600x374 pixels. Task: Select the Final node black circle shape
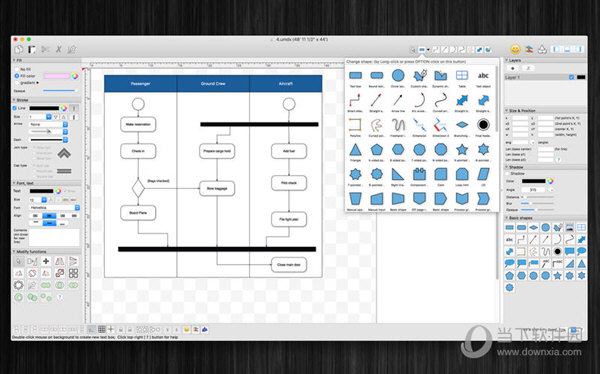click(x=483, y=124)
